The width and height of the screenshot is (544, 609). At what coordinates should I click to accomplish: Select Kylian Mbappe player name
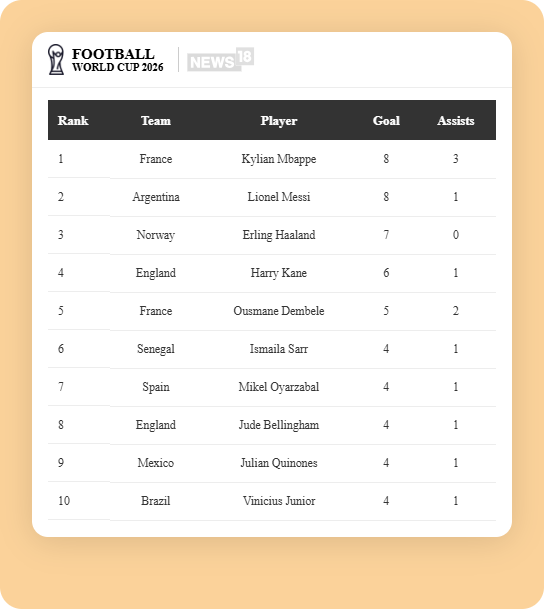click(x=279, y=159)
